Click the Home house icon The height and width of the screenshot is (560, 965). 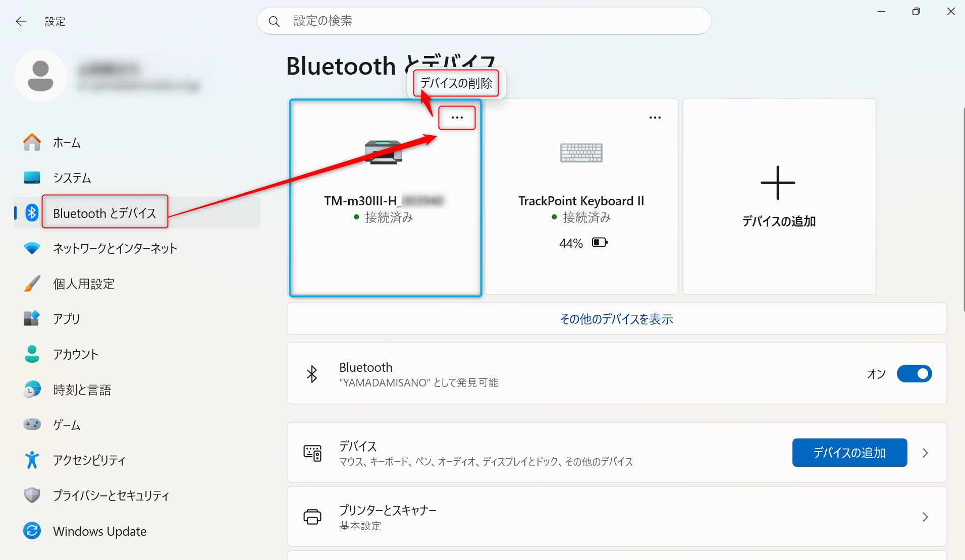pyautogui.click(x=32, y=142)
